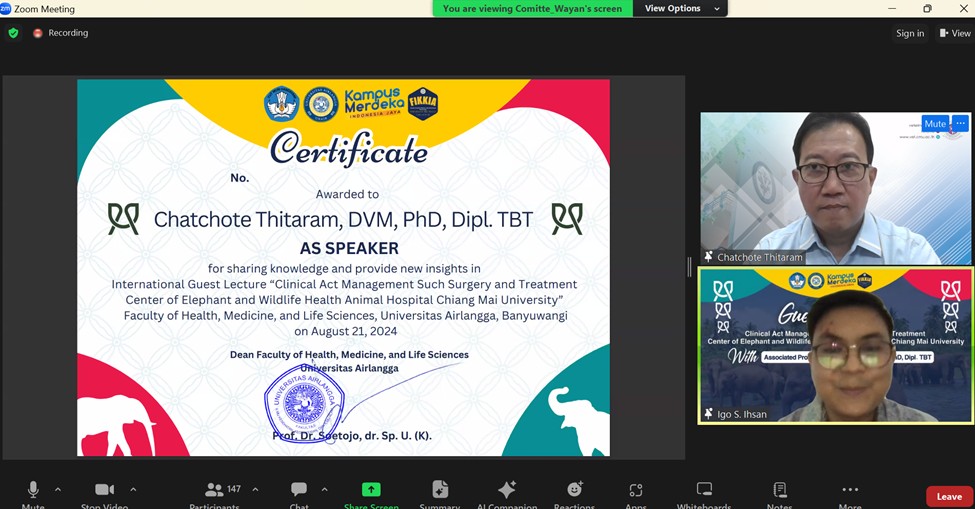The width and height of the screenshot is (975, 509).
Task: Click the shared certificate screen content
Action: pos(343,268)
